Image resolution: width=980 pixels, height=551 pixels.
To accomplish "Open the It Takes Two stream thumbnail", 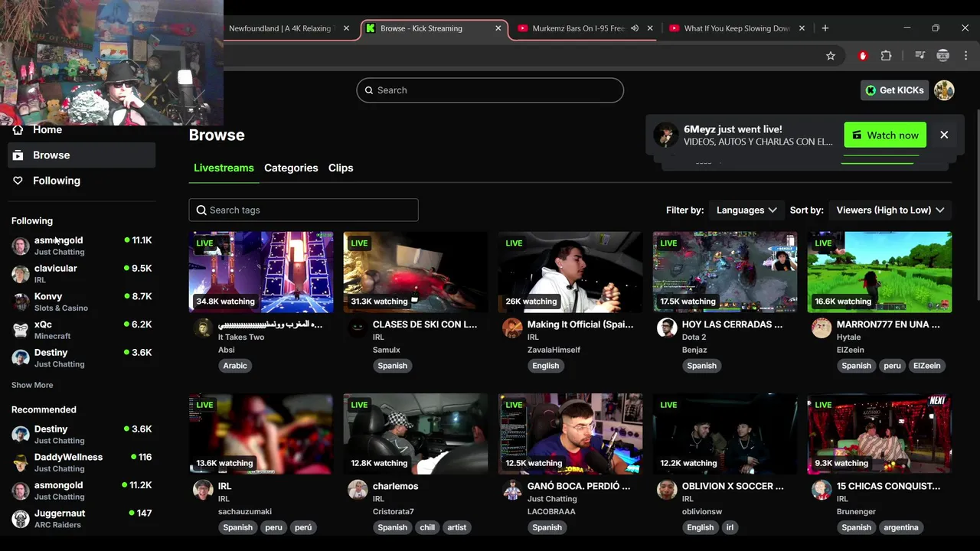I will click(x=261, y=272).
